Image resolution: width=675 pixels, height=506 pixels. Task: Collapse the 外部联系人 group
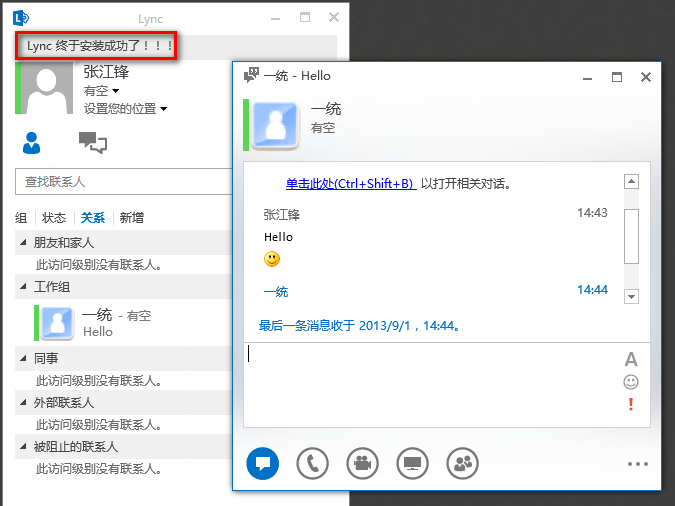[23, 403]
